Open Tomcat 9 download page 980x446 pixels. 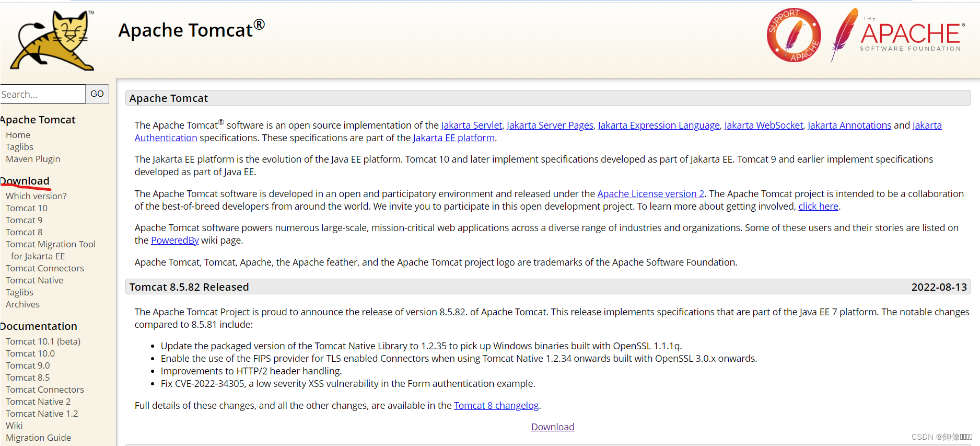pos(24,220)
